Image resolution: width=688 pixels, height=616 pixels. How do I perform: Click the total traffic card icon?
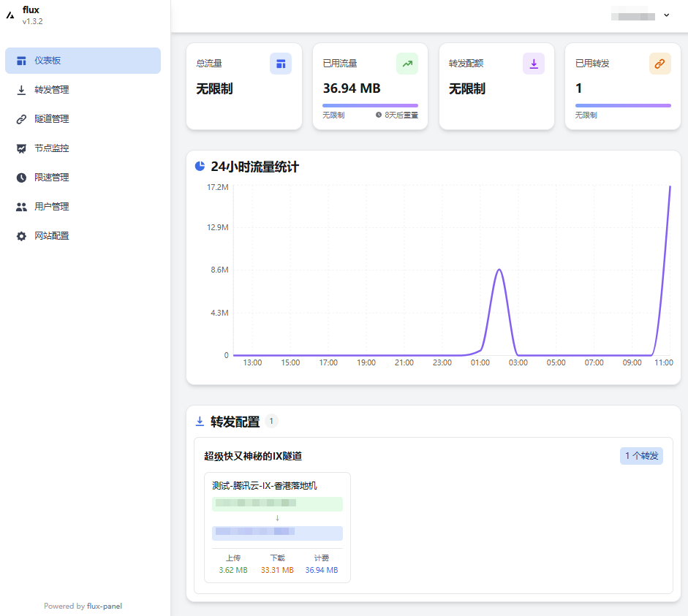(x=281, y=64)
